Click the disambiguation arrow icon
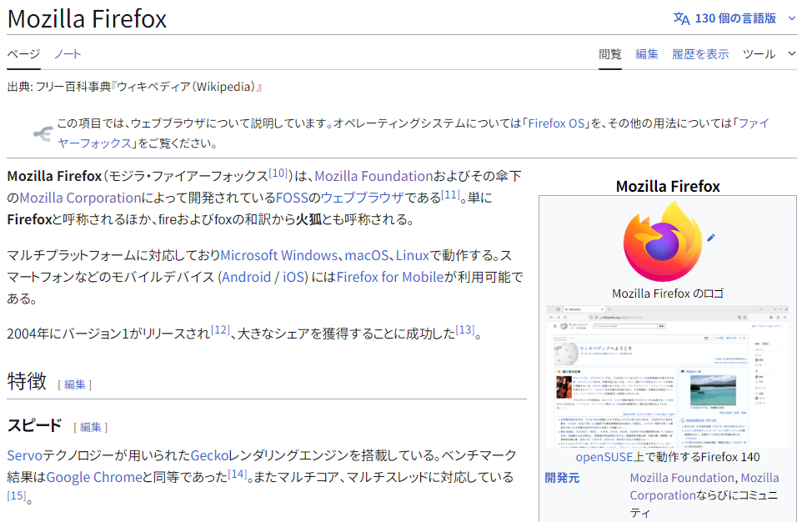The width and height of the screenshot is (812, 522). coord(43,133)
